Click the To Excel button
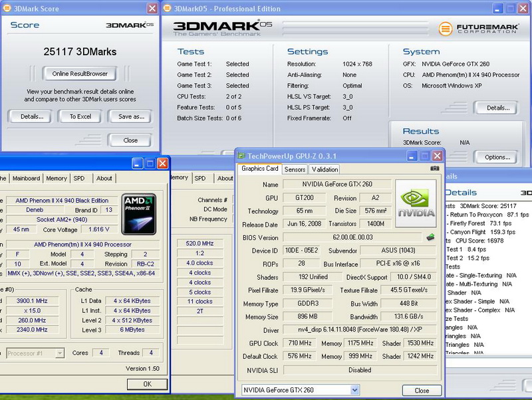This screenshot has height=400, width=532. click(x=80, y=116)
